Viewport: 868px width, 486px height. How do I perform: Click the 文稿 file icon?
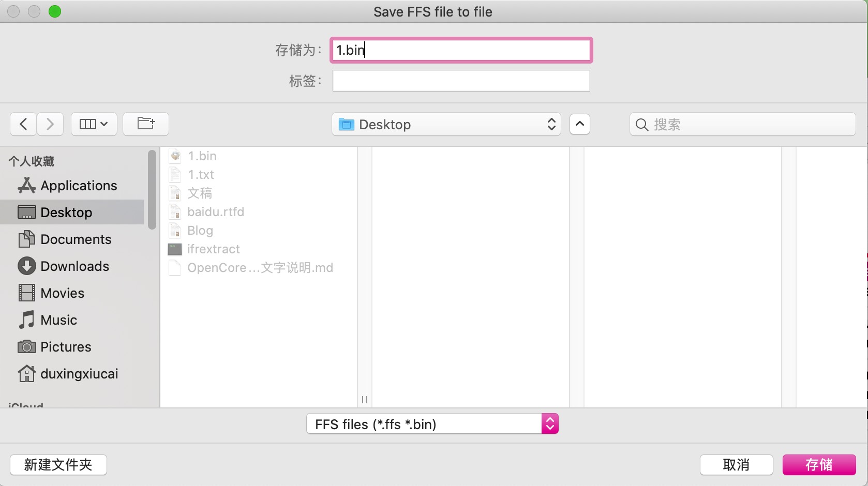(175, 193)
